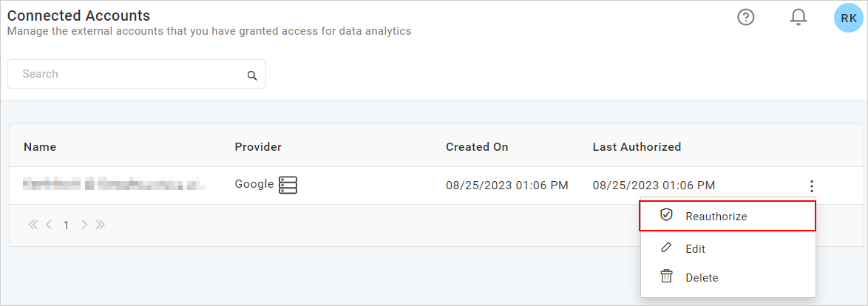
Task: Click the blurred account name entry
Action: click(x=115, y=185)
